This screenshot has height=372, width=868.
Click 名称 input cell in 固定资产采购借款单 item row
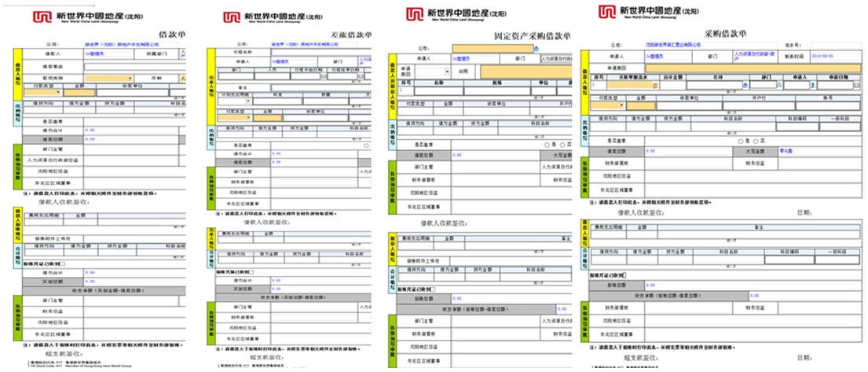point(438,91)
